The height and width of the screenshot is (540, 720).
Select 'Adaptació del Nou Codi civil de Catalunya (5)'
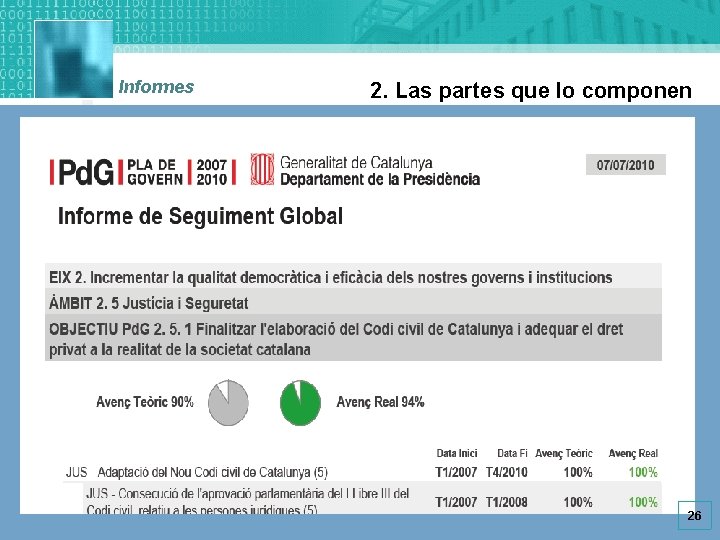pos(213,472)
